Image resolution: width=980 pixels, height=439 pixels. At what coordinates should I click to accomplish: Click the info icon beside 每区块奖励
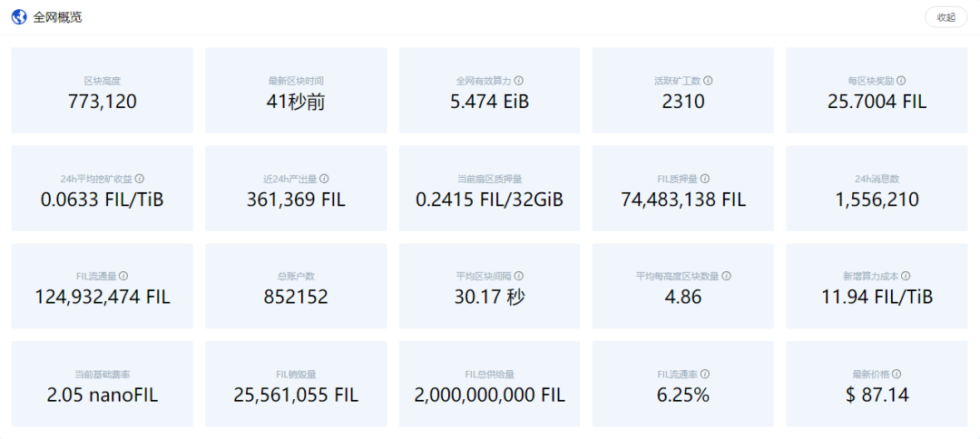[x=901, y=81]
